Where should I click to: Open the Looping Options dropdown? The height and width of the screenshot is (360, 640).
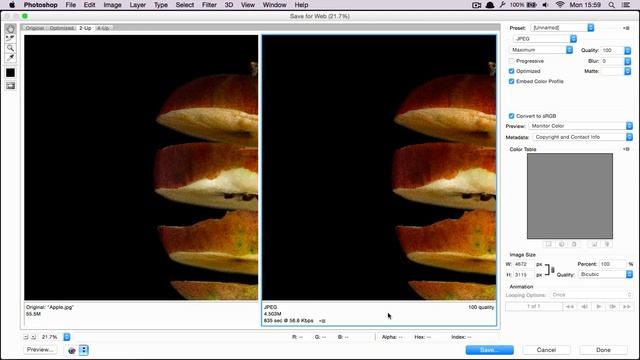point(591,295)
